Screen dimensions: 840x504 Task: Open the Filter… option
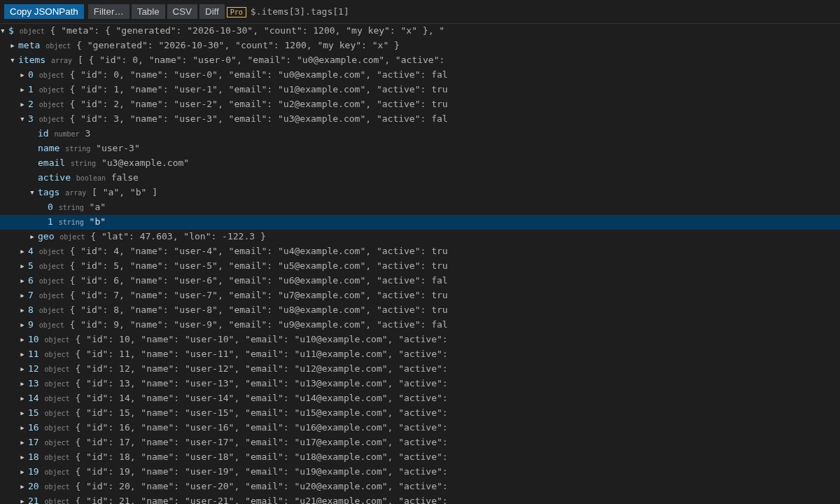(x=108, y=11)
